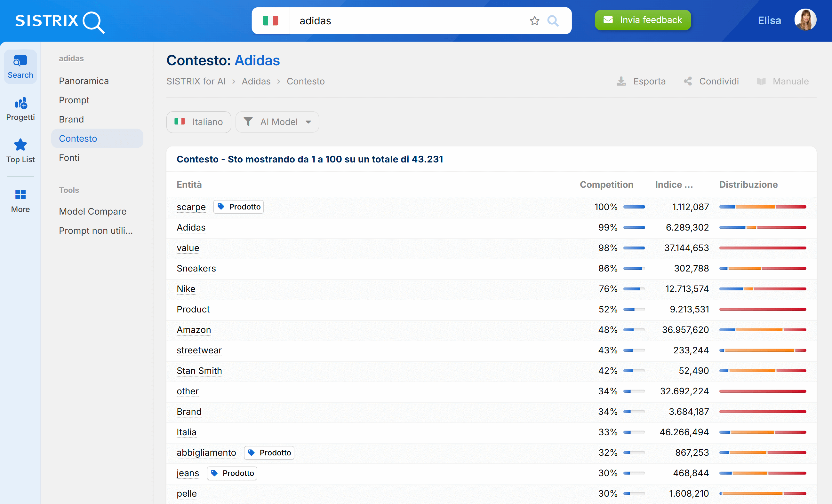Click Elisa's profile avatar

pyautogui.click(x=805, y=20)
